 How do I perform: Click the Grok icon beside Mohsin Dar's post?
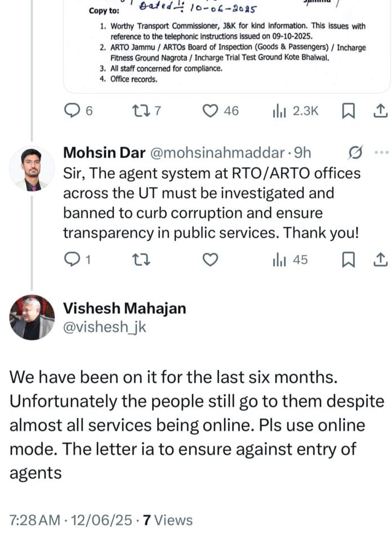click(356, 153)
